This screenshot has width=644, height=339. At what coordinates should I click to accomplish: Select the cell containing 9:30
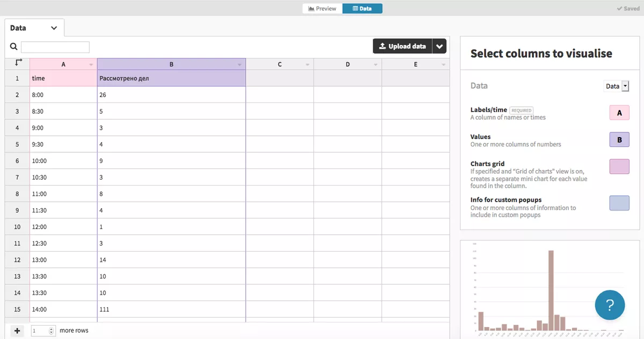63,144
